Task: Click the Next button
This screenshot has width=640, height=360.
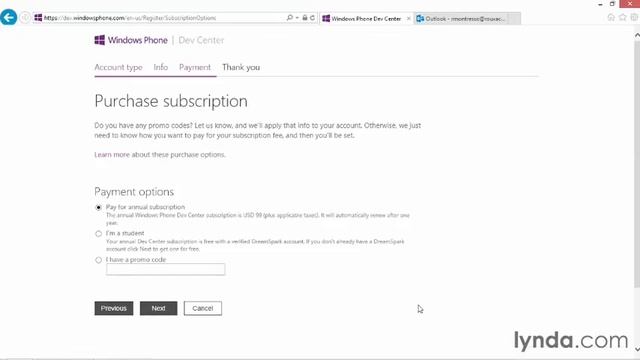Action: point(158,308)
